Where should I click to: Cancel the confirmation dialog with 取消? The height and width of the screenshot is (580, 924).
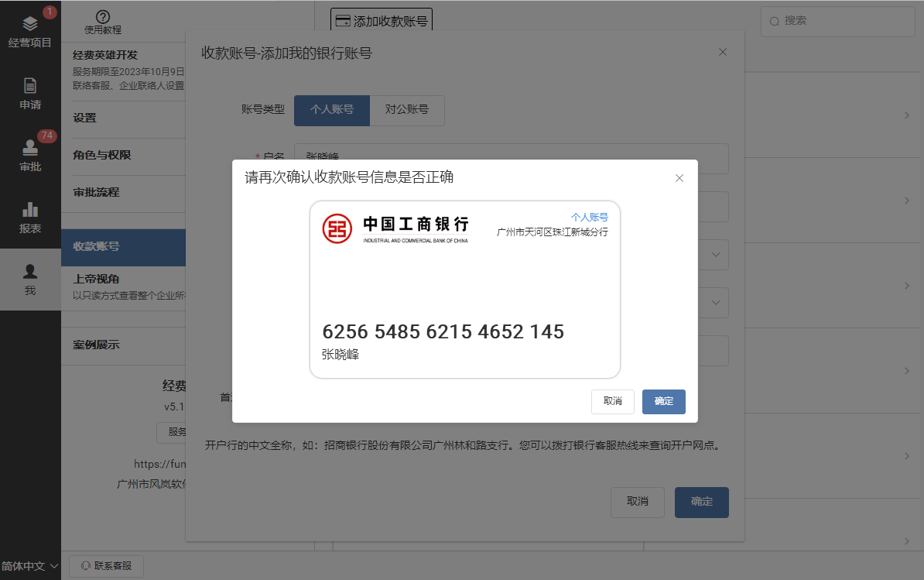(613, 401)
